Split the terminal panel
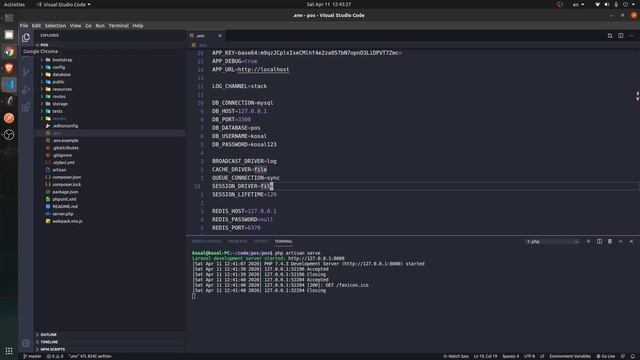The height and width of the screenshot is (360, 640). pos(599,241)
